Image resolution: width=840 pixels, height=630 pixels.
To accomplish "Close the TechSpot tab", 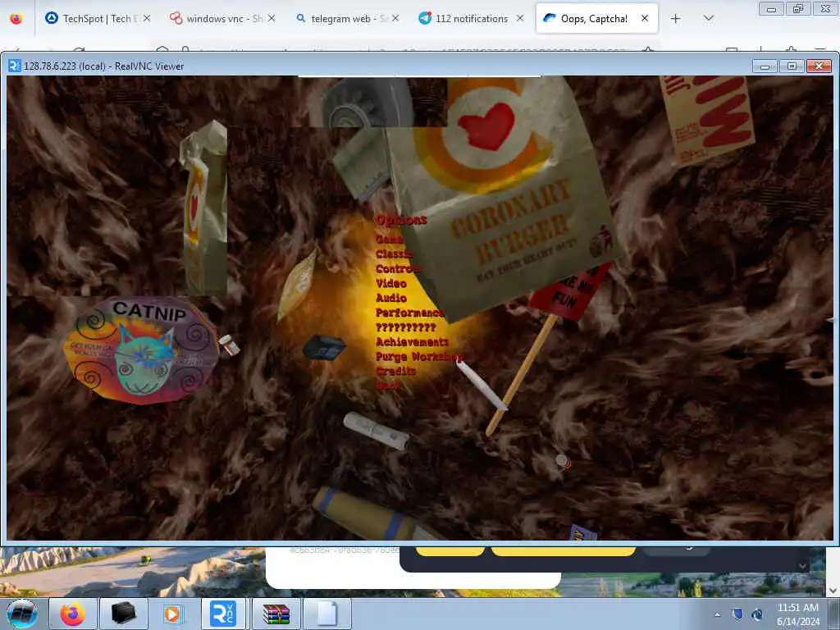I will [147, 18].
